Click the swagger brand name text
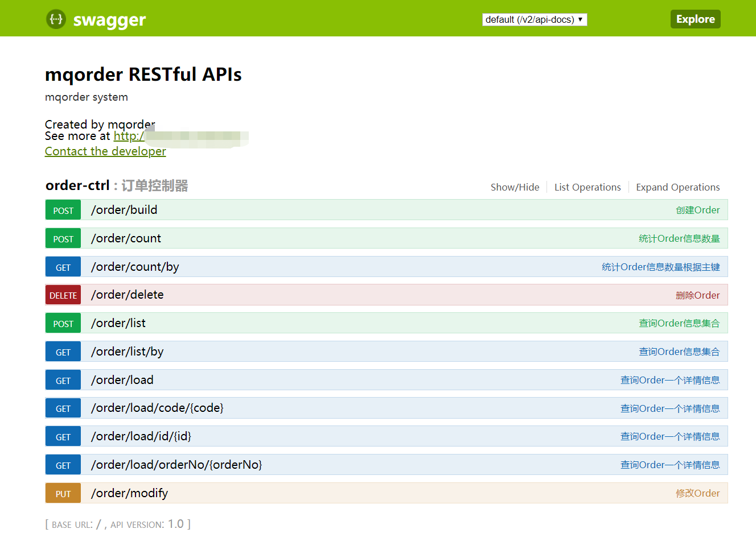Image resolution: width=756 pixels, height=533 pixels. pos(109,20)
